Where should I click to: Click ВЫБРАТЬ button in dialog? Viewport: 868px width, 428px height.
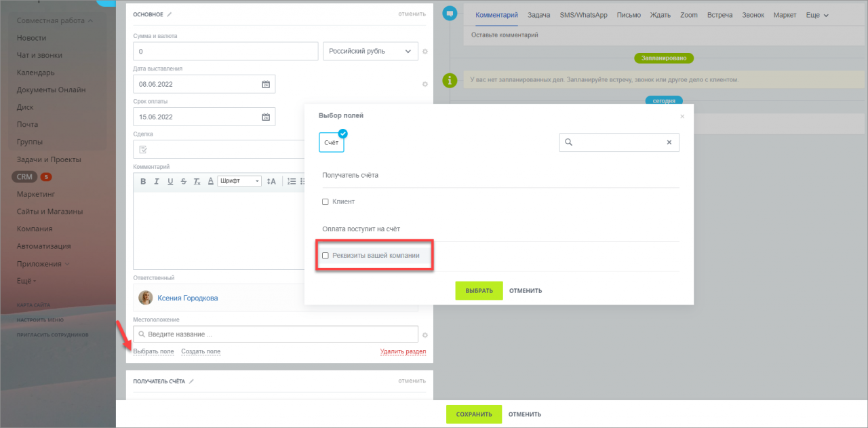[x=479, y=290]
